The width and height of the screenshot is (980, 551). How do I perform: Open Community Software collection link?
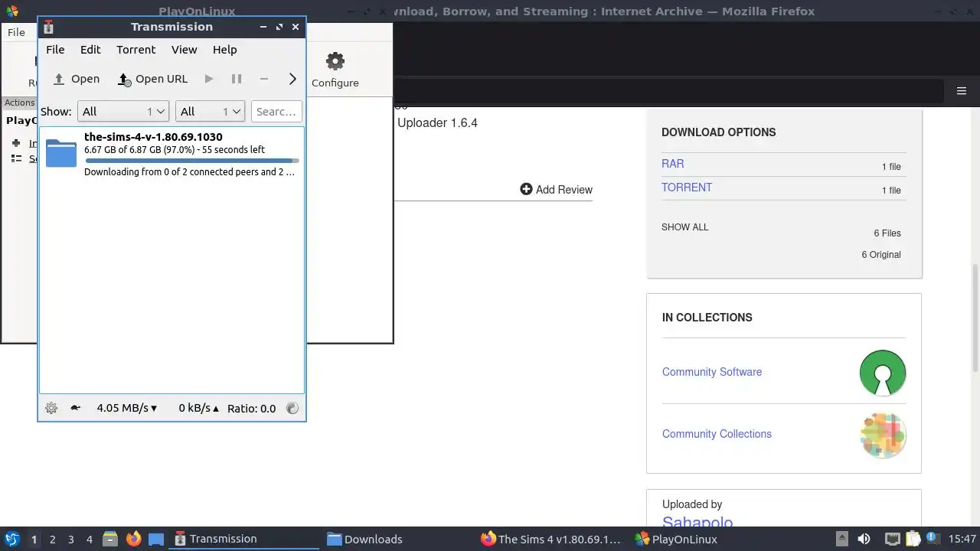pos(712,372)
